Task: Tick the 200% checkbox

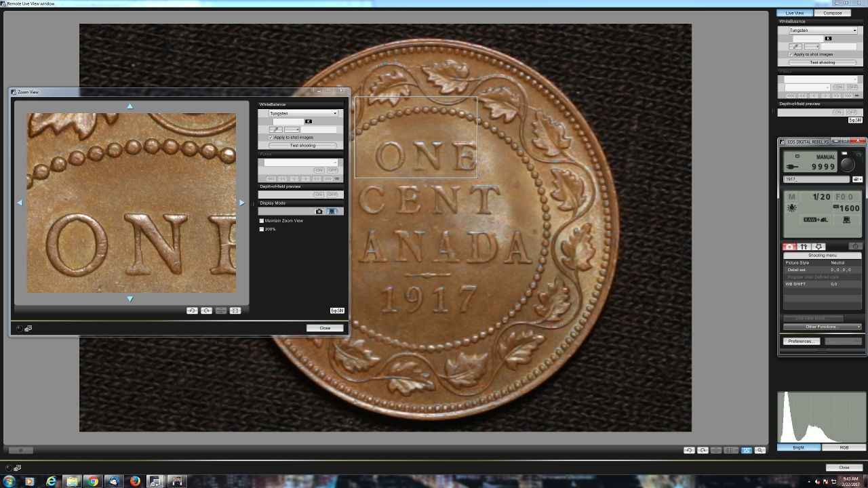Action: (x=262, y=229)
